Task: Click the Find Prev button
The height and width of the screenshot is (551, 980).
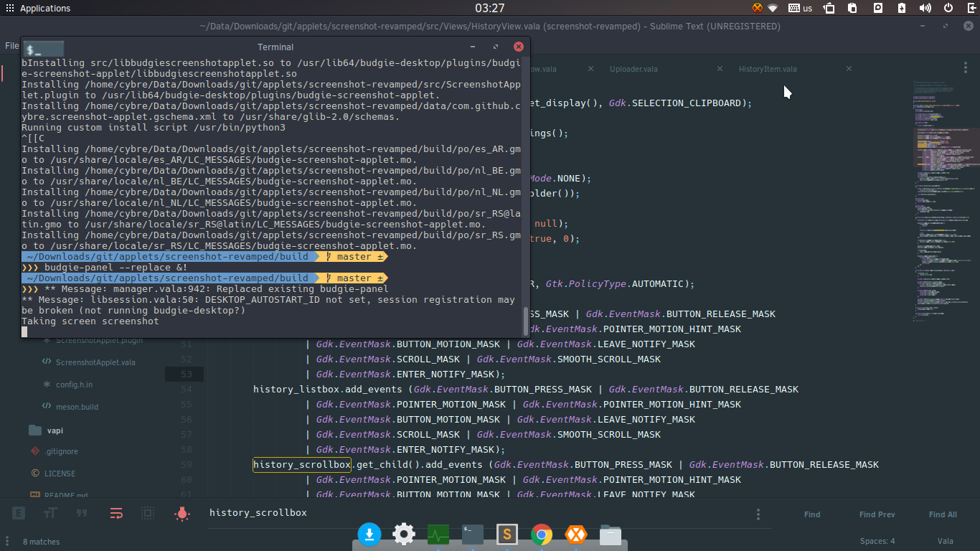Action: (877, 514)
